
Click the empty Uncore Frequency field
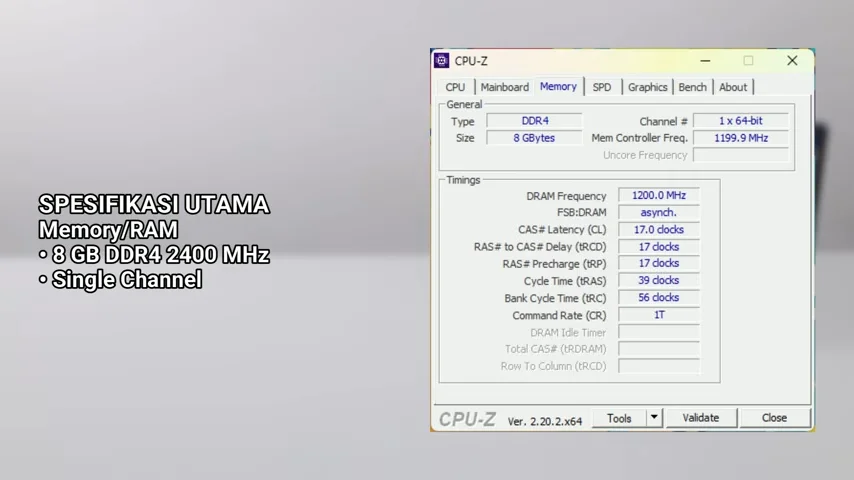(x=741, y=155)
